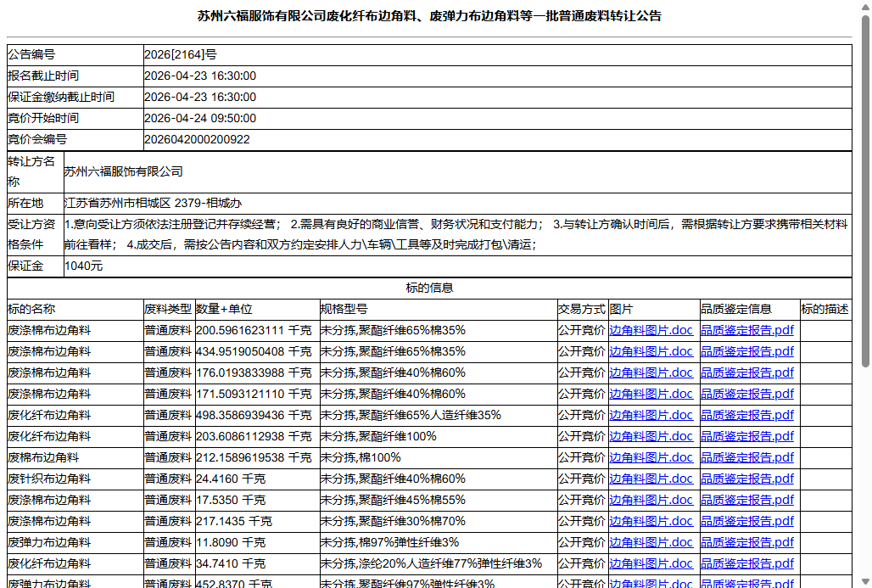The image size is (872, 588).
Task: Open 边角料图片.doc for 203.6086112938 千克 row
Action: click(651, 436)
